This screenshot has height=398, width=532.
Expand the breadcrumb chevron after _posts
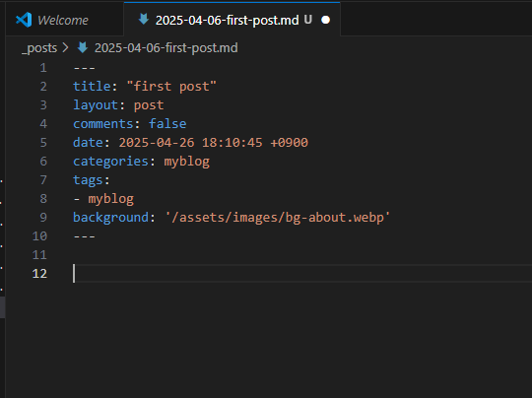[65, 47]
